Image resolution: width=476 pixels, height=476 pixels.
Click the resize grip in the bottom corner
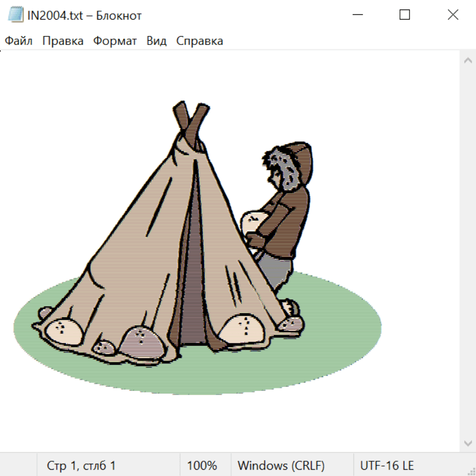(x=471, y=471)
